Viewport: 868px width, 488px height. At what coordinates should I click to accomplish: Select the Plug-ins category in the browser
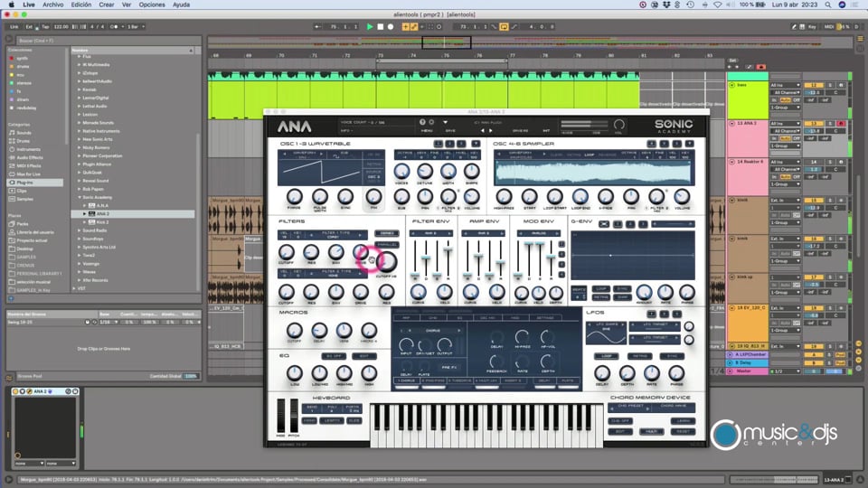click(34, 182)
